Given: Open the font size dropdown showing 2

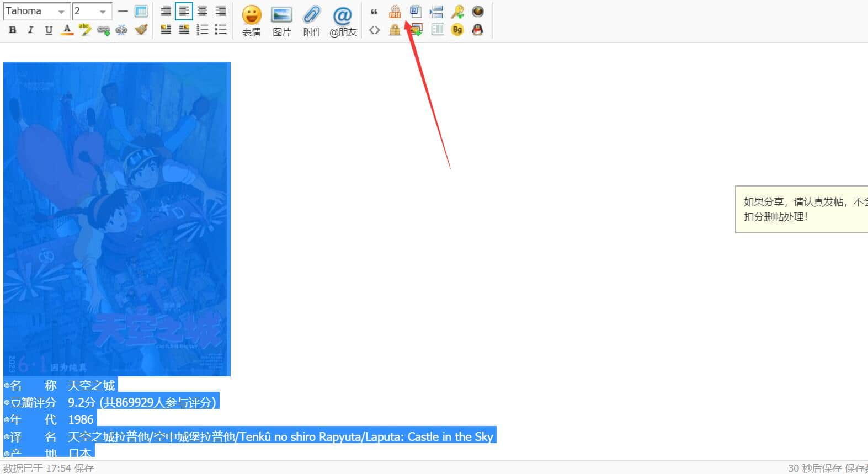Looking at the screenshot, I should (92, 11).
